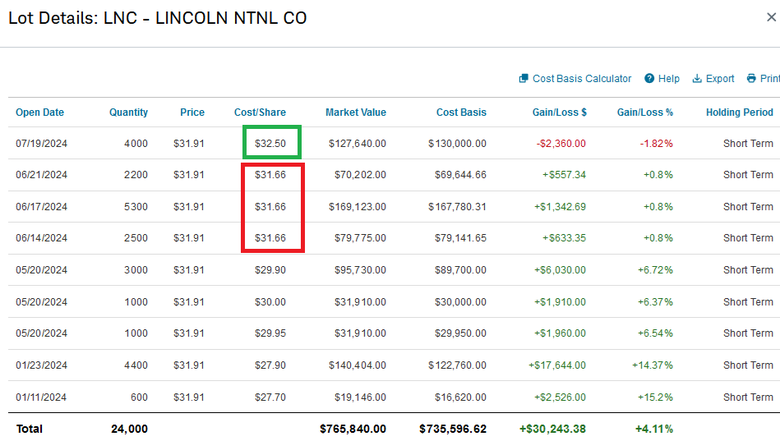The height and width of the screenshot is (441, 780).
Task: Sort by Price column header
Action: coord(192,112)
